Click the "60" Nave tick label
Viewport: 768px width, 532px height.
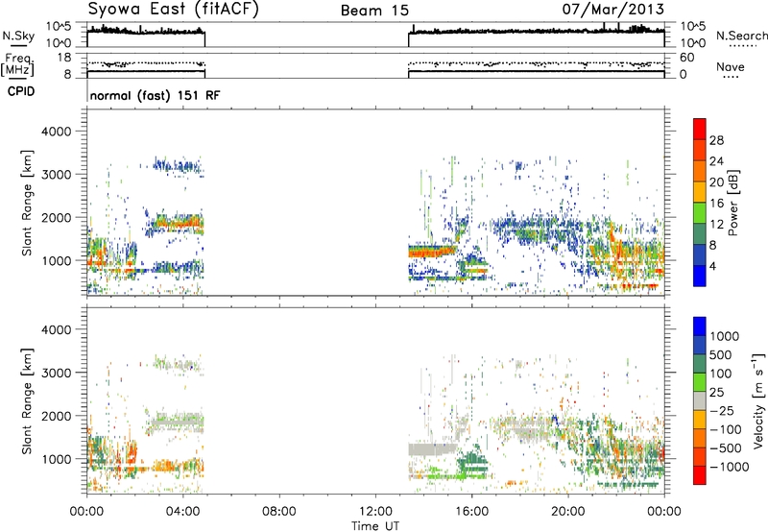coord(687,58)
